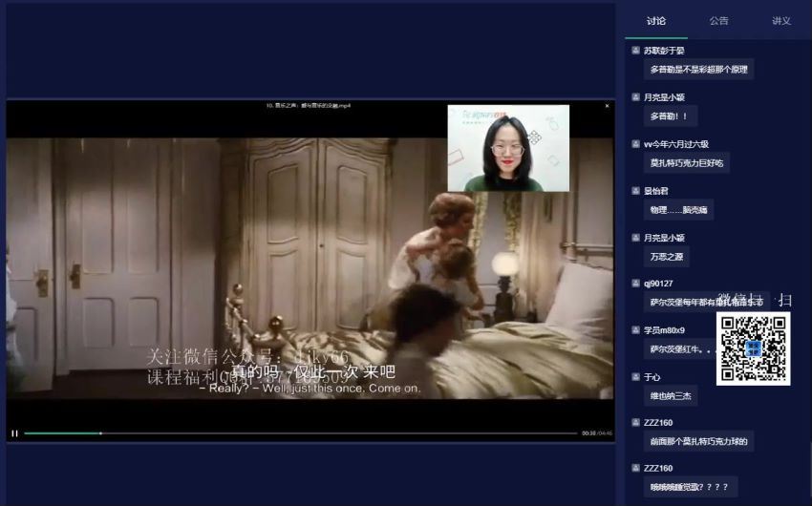Viewport: 812px width, 506px height.
Task: Switch to the 讲义 tab
Action: (x=780, y=21)
